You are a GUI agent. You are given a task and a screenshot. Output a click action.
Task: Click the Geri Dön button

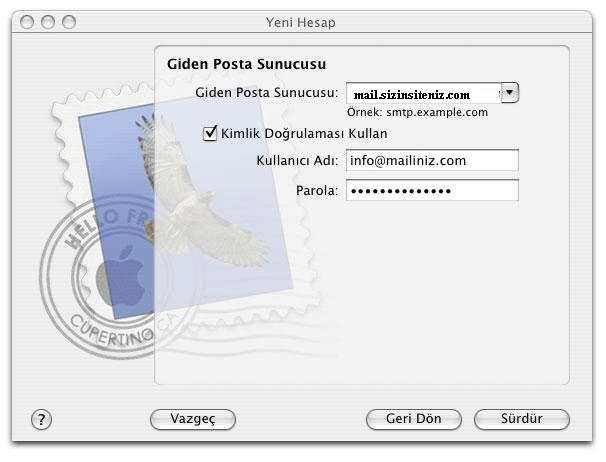point(414,419)
